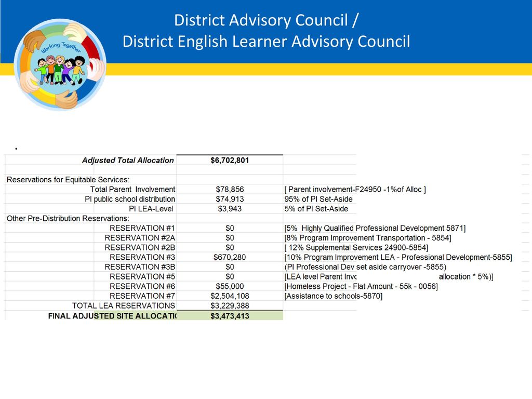Select the $55,000 amount cell
Viewport: 532px width, 399px height.
(230, 286)
